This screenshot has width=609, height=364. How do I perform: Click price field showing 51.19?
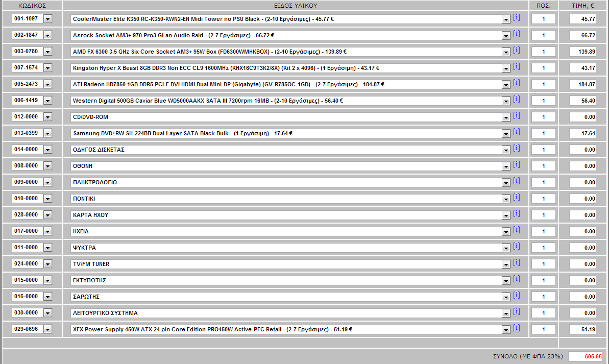582,329
